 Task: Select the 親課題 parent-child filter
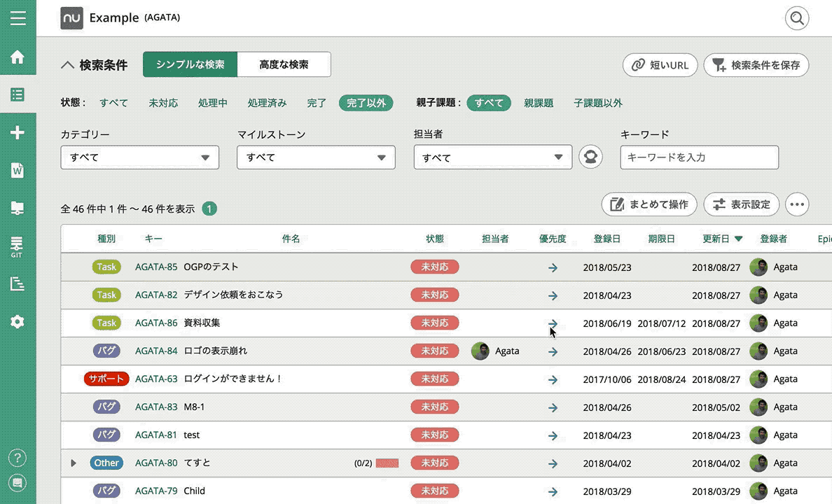539,103
